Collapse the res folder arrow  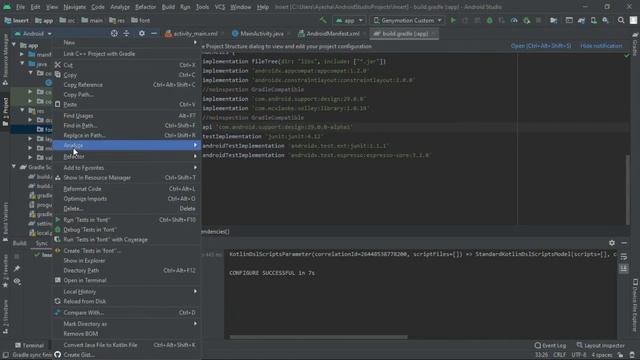tap(22, 111)
